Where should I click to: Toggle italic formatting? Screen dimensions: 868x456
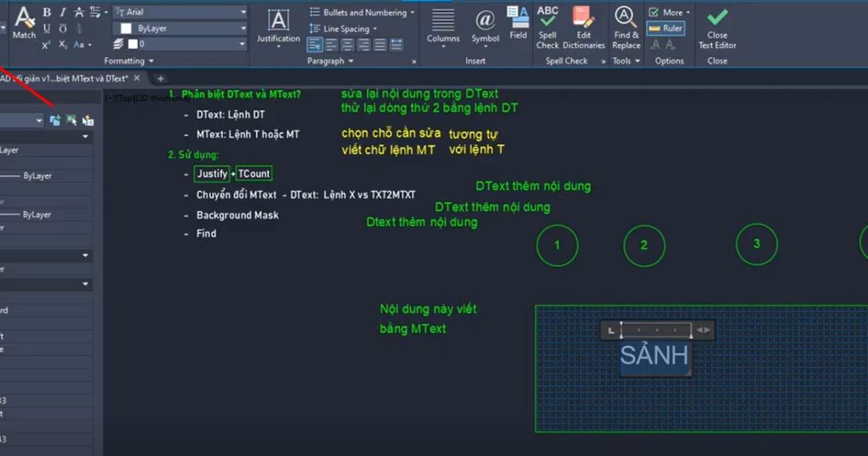[x=63, y=12]
